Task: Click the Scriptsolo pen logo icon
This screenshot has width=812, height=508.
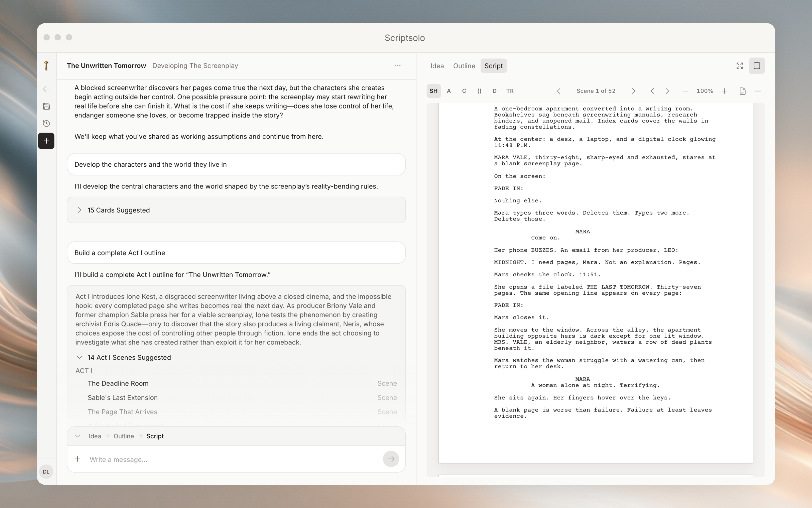Action: click(x=46, y=66)
